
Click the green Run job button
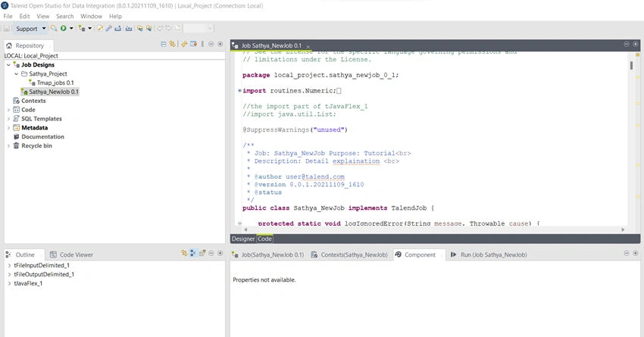pos(63,28)
